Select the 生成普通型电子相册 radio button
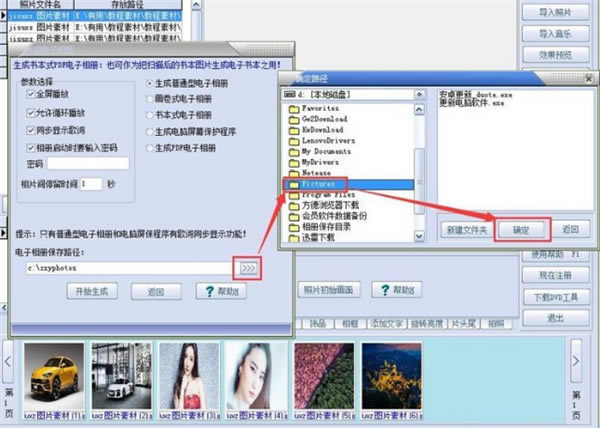600x428 pixels. [150, 83]
